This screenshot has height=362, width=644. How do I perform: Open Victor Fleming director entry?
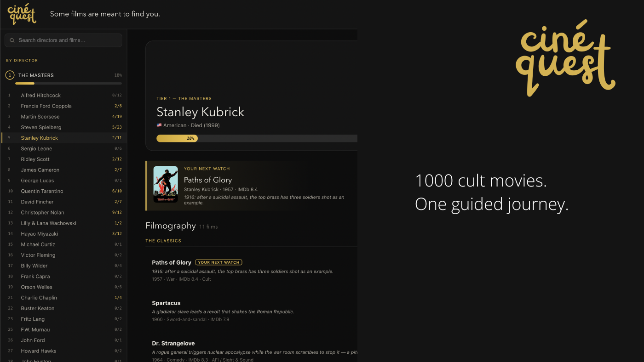coord(63,255)
